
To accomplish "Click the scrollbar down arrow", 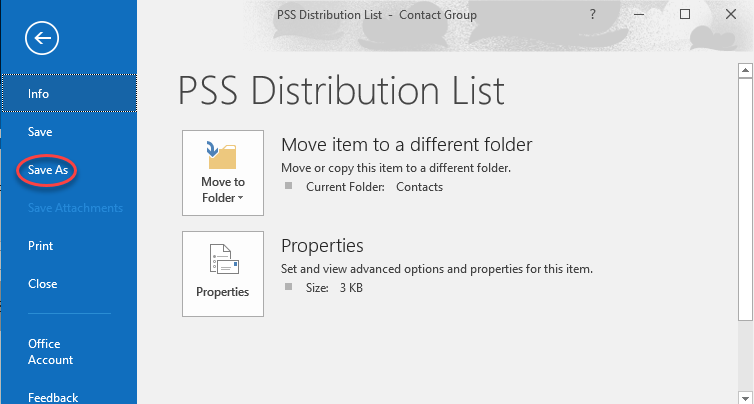I will click(x=745, y=397).
